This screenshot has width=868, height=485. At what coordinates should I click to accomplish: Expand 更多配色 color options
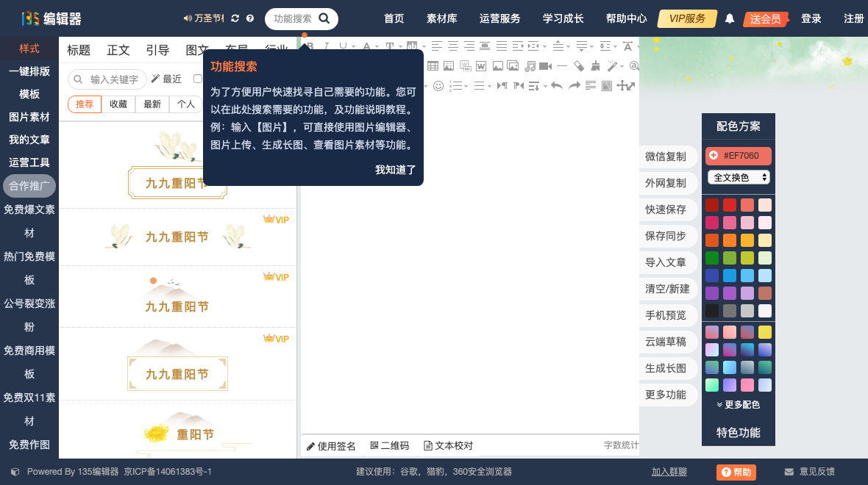pos(738,405)
